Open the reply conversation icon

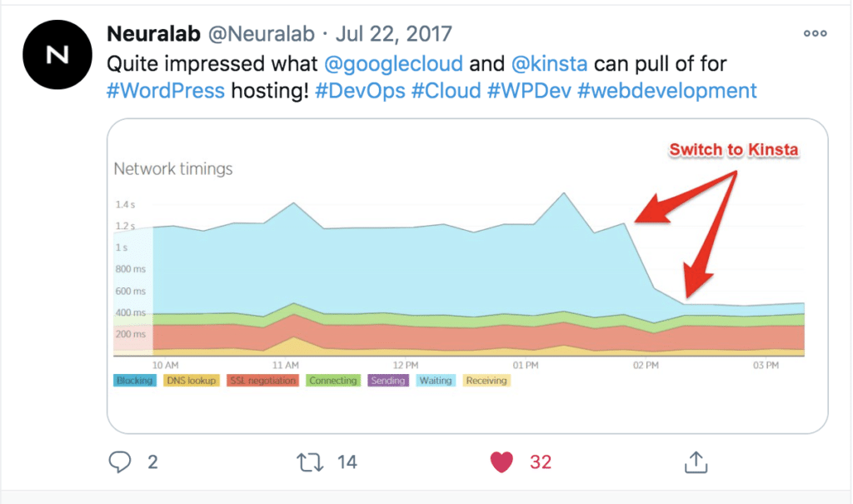click(121, 462)
